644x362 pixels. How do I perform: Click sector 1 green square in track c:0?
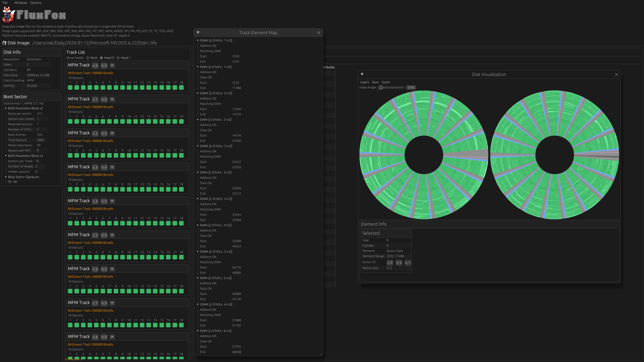(x=70, y=87)
